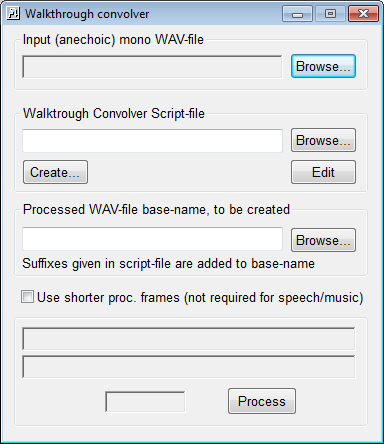Click the Edit script button
Image resolution: width=384 pixels, height=444 pixels.
click(323, 172)
